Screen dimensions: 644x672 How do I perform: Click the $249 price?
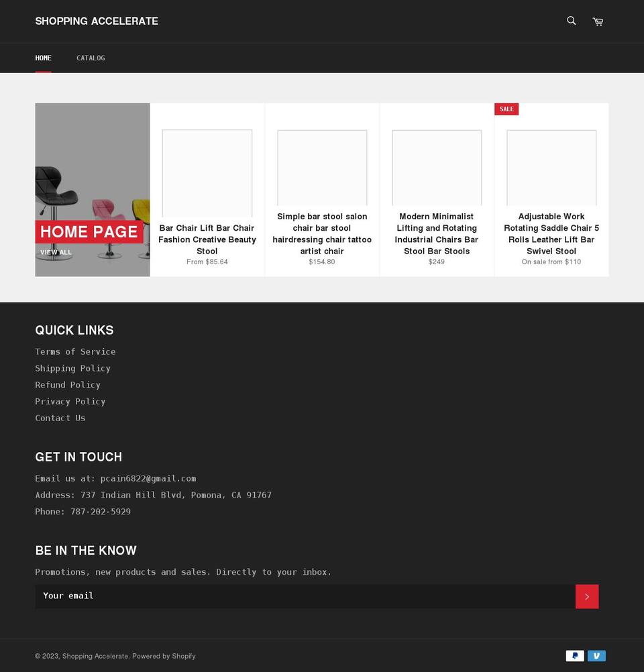[x=437, y=262]
